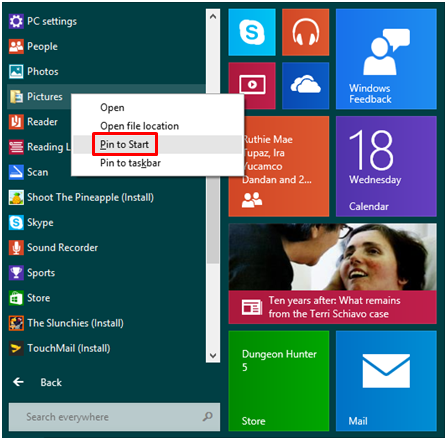Click scrollbar down arrow in app list
Viewport: 446px width, 439px height.
[x=213, y=356]
